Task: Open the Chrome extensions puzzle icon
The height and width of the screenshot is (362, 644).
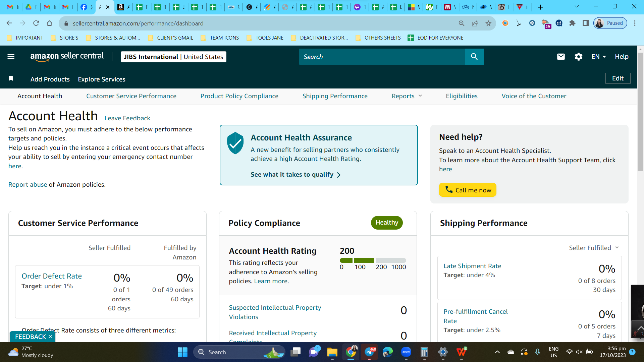Action: point(572,23)
